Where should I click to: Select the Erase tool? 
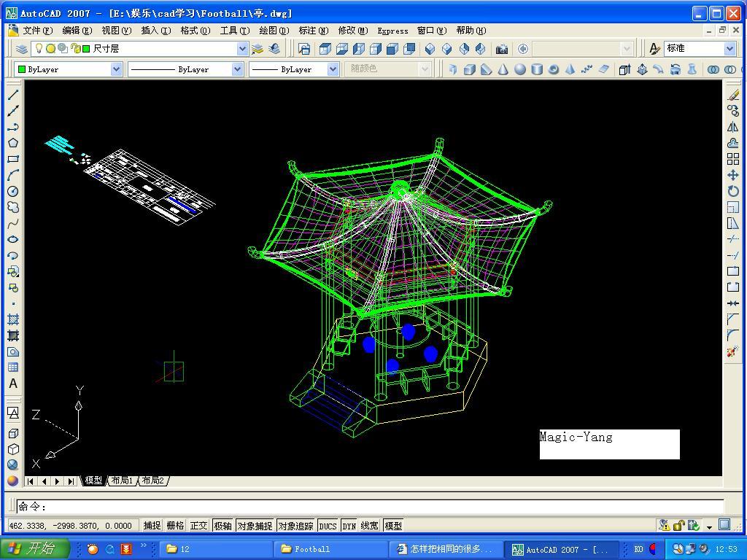(733, 95)
